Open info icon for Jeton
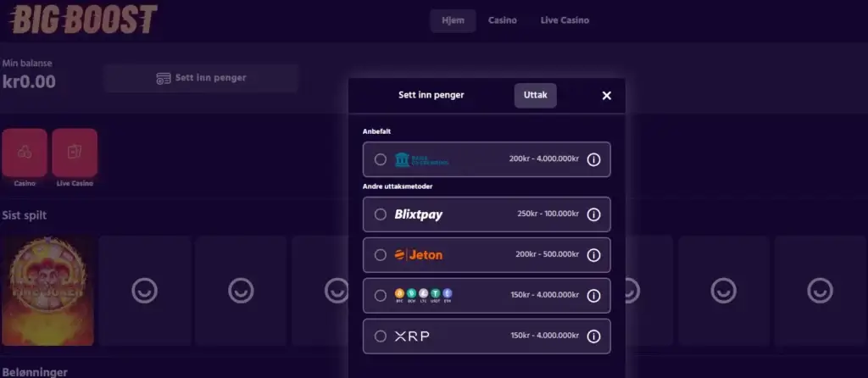 [x=593, y=255]
